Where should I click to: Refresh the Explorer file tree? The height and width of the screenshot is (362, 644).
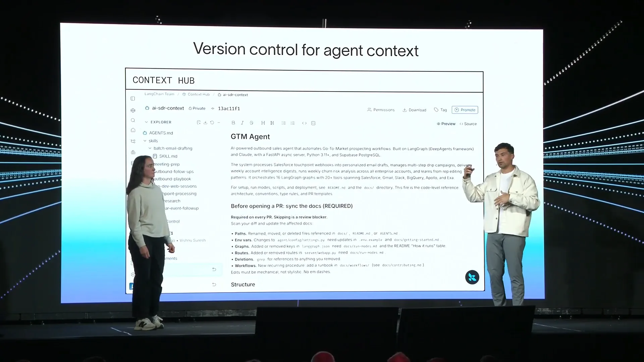[212, 123]
